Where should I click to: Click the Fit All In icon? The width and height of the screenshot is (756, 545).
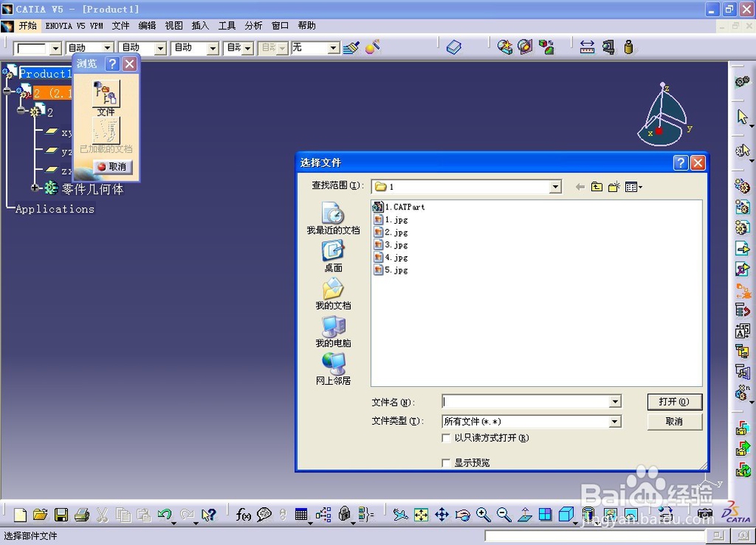pos(421,515)
